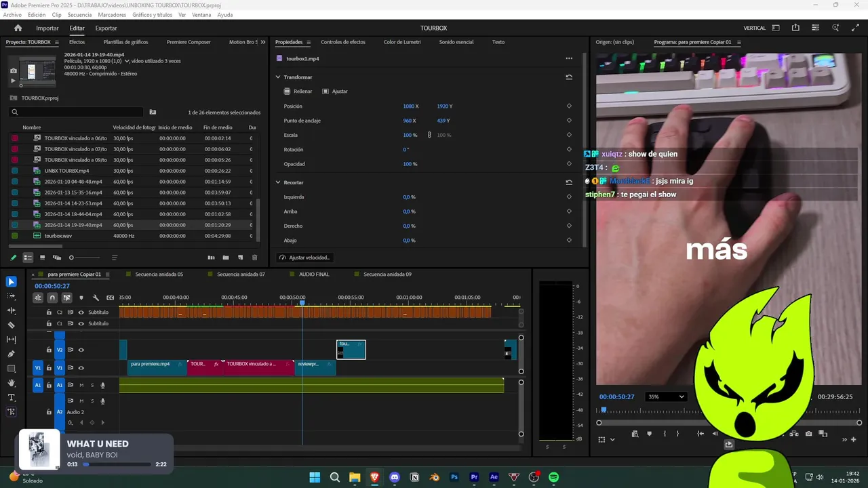Mark Out point in Program monitor
868x488 pixels.
678,434
